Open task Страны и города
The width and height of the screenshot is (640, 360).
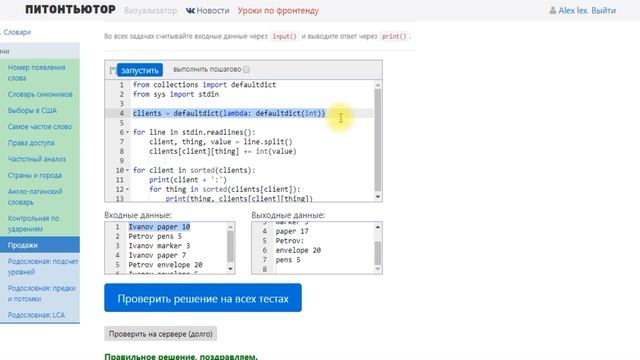coord(34,176)
